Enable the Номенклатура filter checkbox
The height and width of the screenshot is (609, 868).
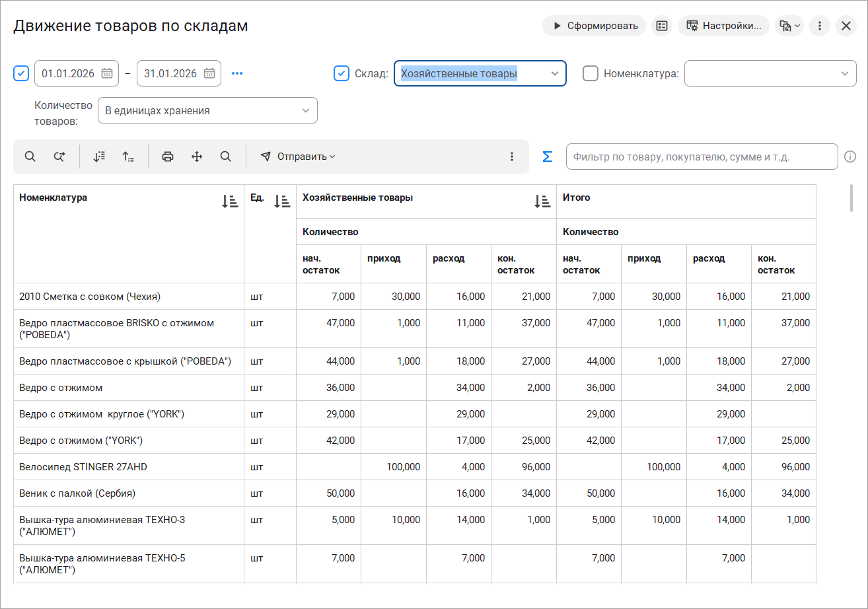pos(591,73)
